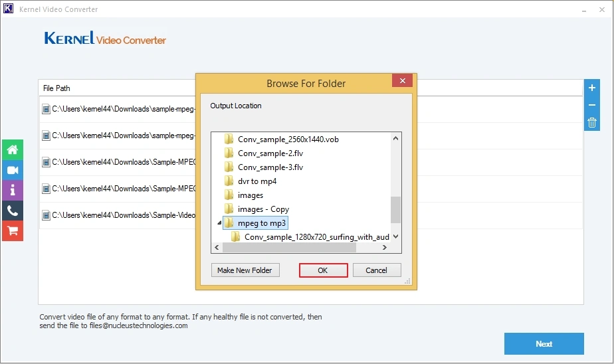Close the Kernel Video Converter window
The width and height of the screenshot is (614, 364).
(x=602, y=10)
